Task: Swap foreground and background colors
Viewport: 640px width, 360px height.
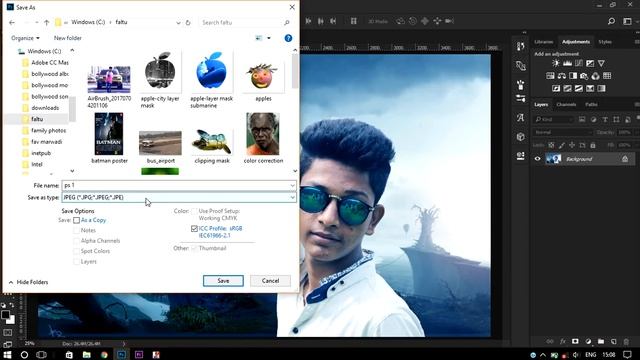Action: click(11, 305)
